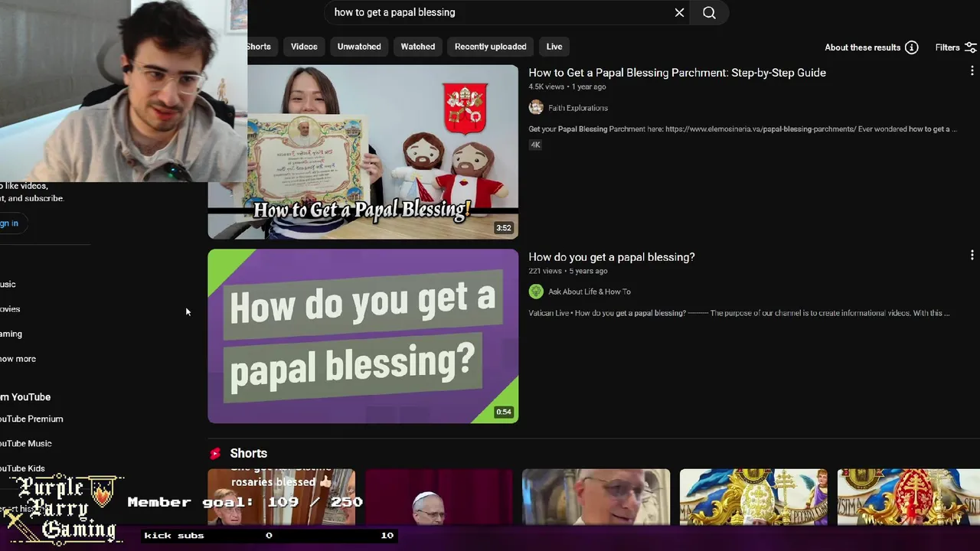The width and height of the screenshot is (980, 551).
Task: Click the '4.5K views • 1 year ago' text
Action: pos(567,87)
